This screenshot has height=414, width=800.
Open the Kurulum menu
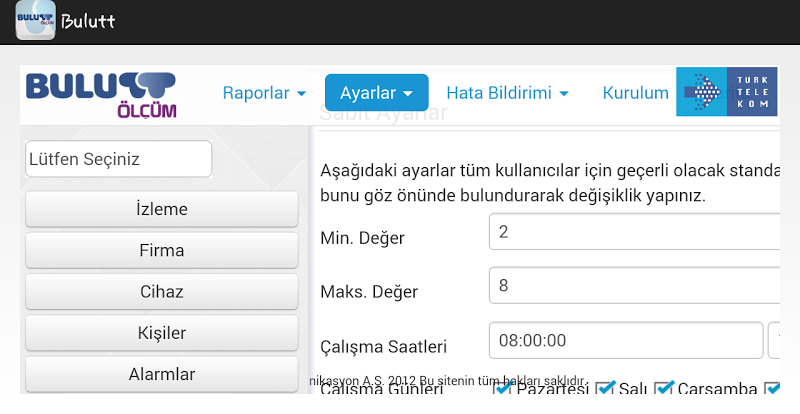click(636, 93)
